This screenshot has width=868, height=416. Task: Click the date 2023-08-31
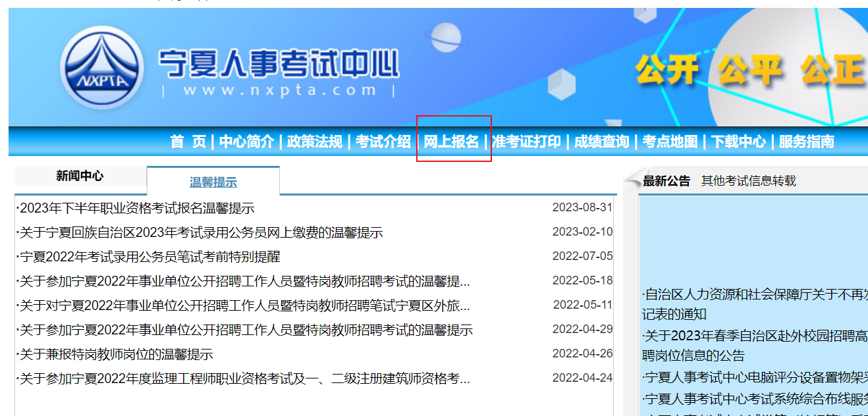582,207
